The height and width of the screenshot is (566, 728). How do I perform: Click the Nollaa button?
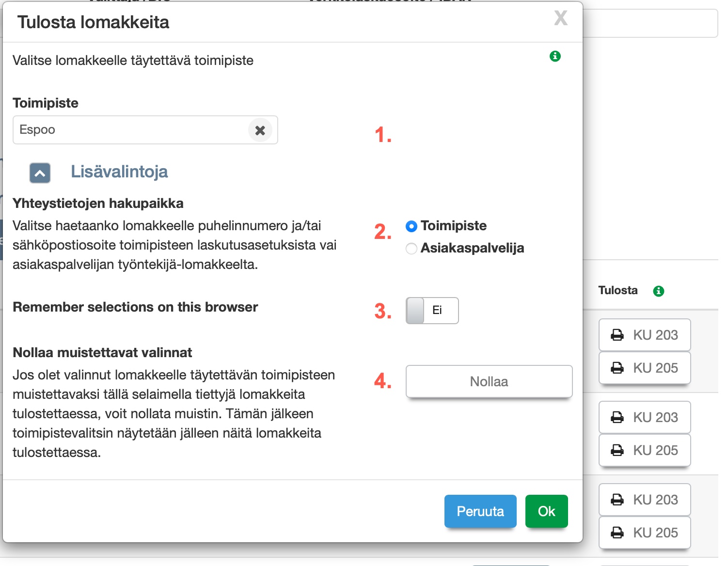coord(489,381)
